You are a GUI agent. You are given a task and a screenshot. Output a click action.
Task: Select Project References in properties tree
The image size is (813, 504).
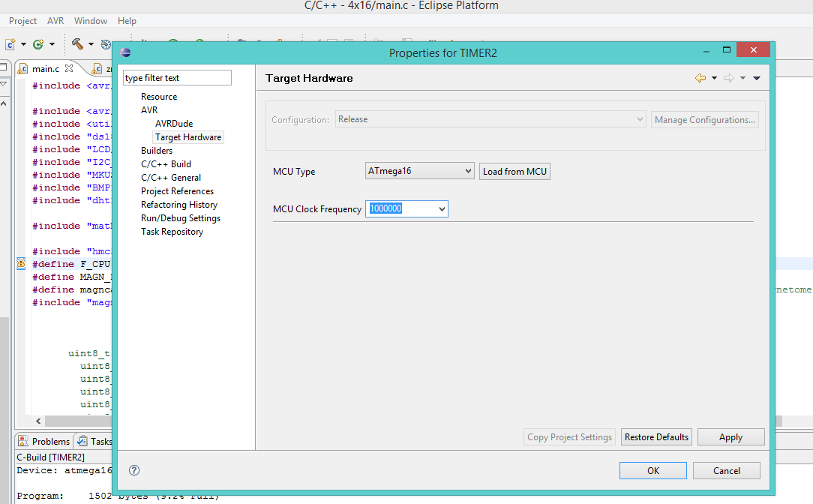coord(177,190)
